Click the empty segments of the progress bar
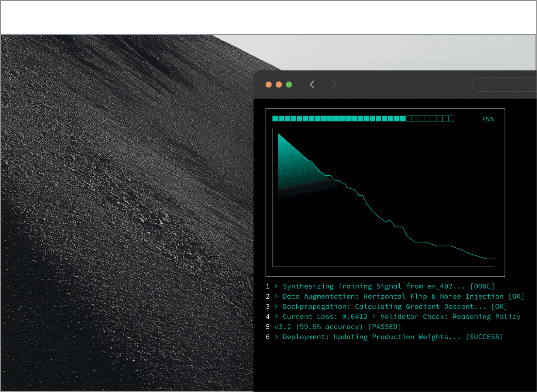 (430, 118)
